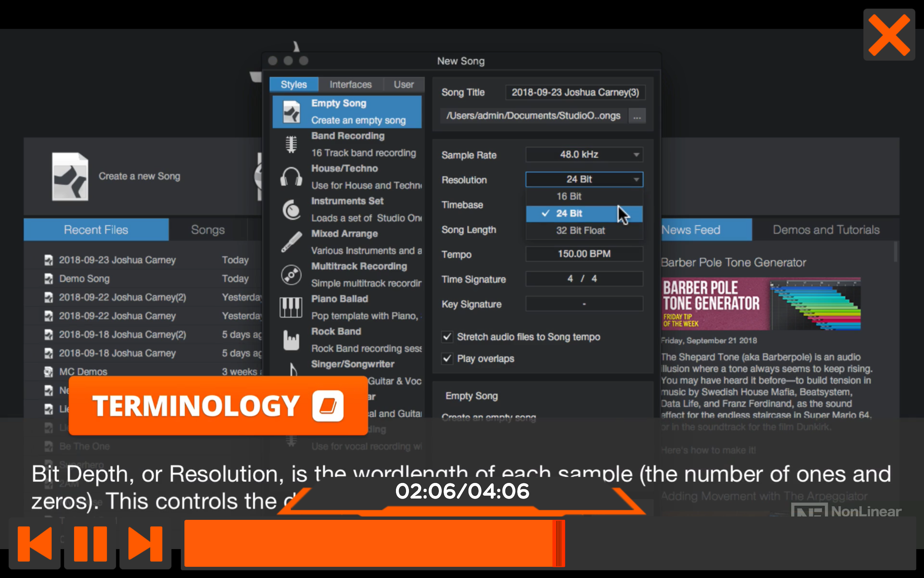Image resolution: width=924 pixels, height=578 pixels.
Task: Open the Sample Rate 48.0 kHz dropdown
Action: pyautogui.click(x=584, y=155)
